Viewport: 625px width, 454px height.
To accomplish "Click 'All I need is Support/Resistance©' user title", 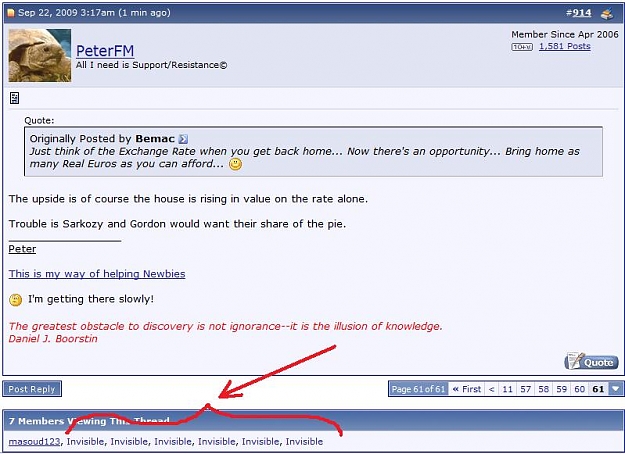I will pyautogui.click(x=151, y=65).
